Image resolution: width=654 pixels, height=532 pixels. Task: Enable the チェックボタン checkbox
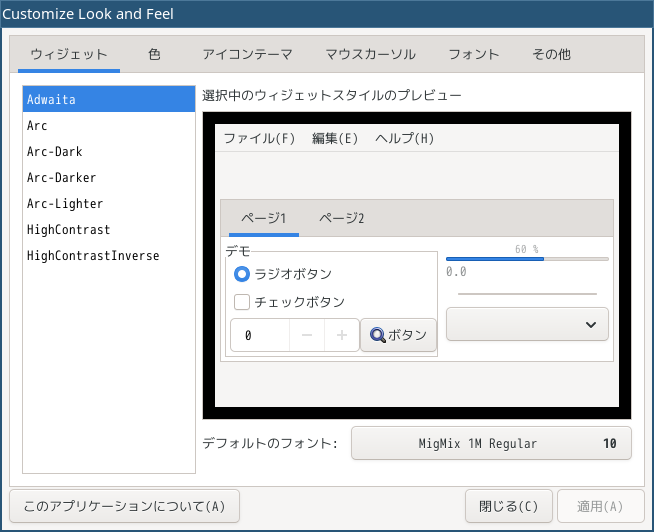[x=242, y=302]
